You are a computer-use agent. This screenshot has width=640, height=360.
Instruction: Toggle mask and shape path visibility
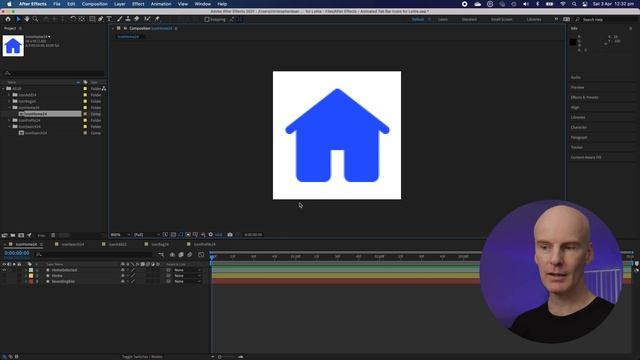[x=180, y=235]
